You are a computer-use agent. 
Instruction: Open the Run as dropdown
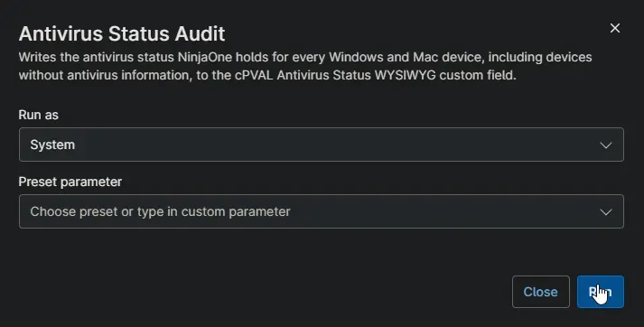322,145
